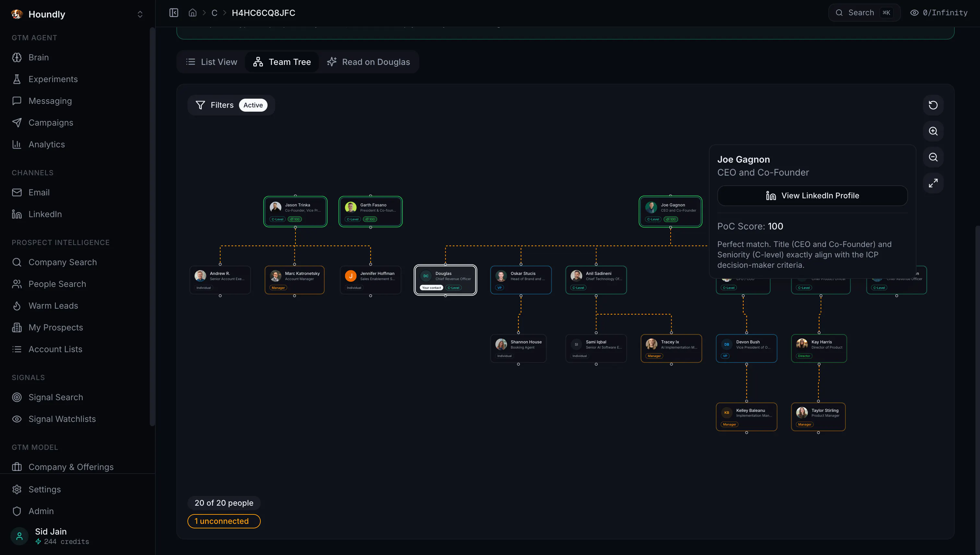Select Andrew R. node
This screenshot has height=555, width=980.
click(220, 280)
